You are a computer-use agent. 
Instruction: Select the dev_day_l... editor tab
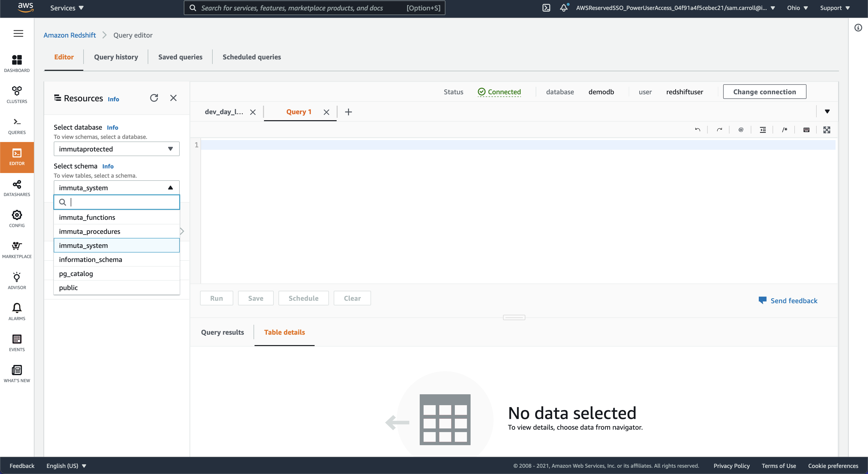point(224,112)
